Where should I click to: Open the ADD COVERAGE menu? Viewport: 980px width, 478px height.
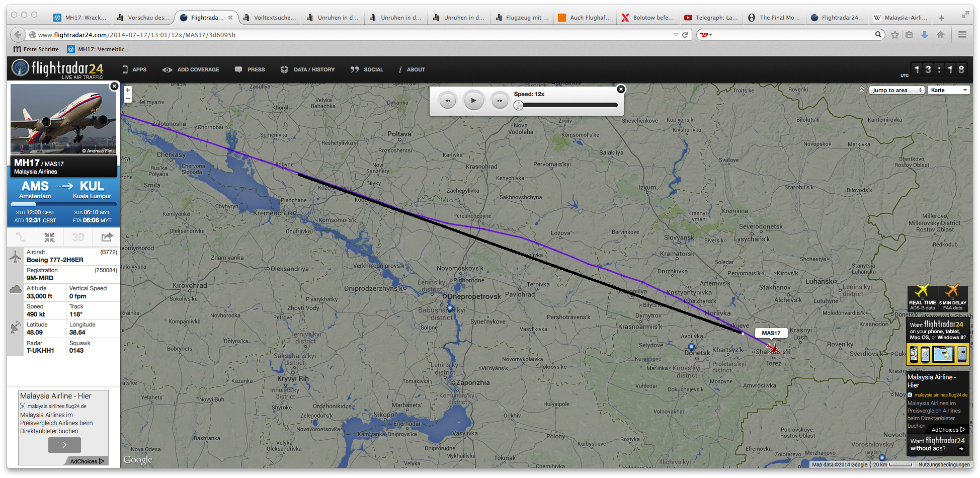point(191,69)
